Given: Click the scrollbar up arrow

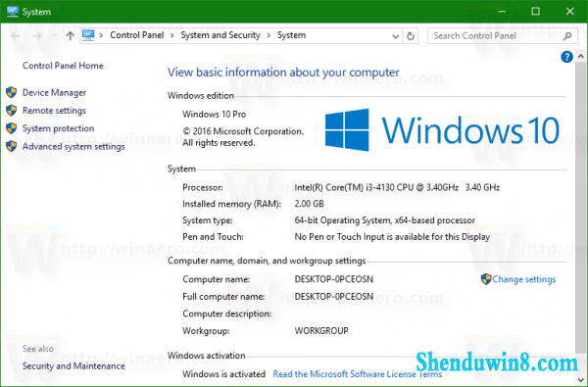Looking at the screenshot, I should tap(580, 57).
